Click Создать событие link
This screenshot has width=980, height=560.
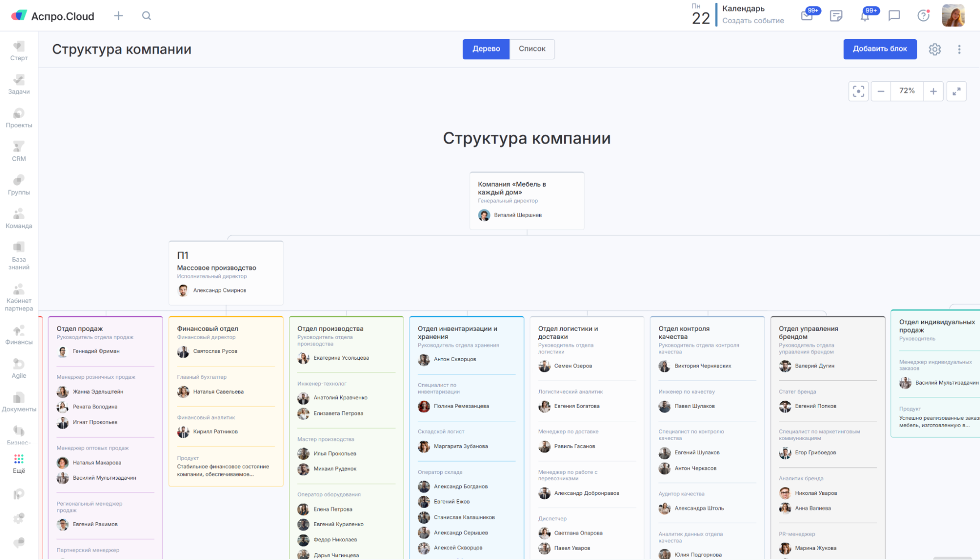point(753,21)
